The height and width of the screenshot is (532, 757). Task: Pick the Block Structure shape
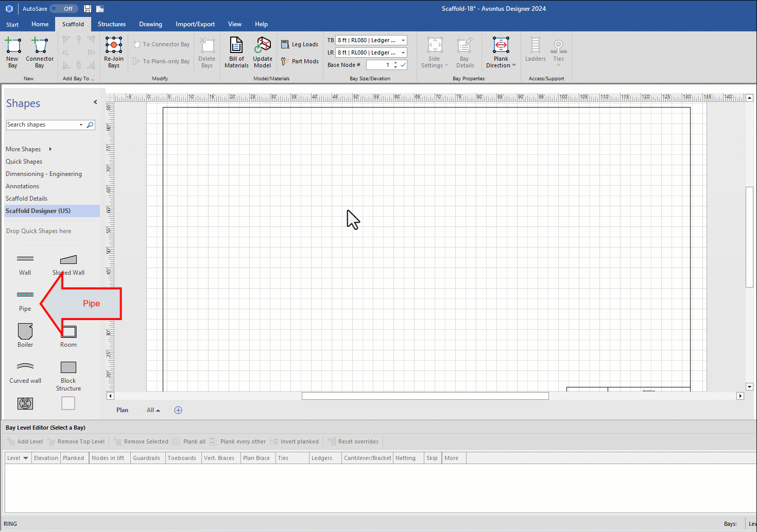68,367
